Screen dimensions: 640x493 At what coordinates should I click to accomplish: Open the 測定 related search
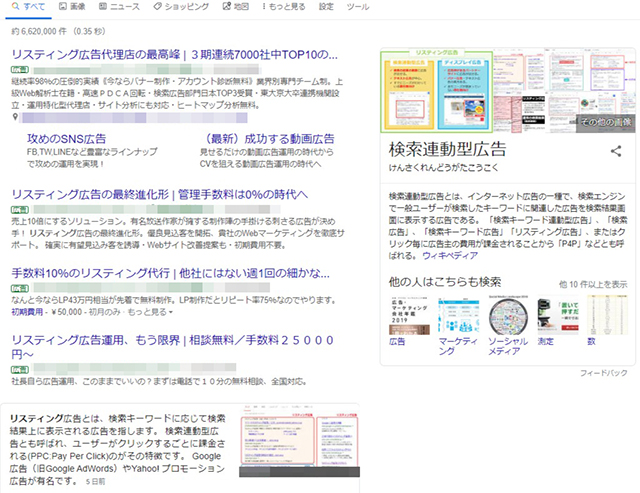coord(558,321)
